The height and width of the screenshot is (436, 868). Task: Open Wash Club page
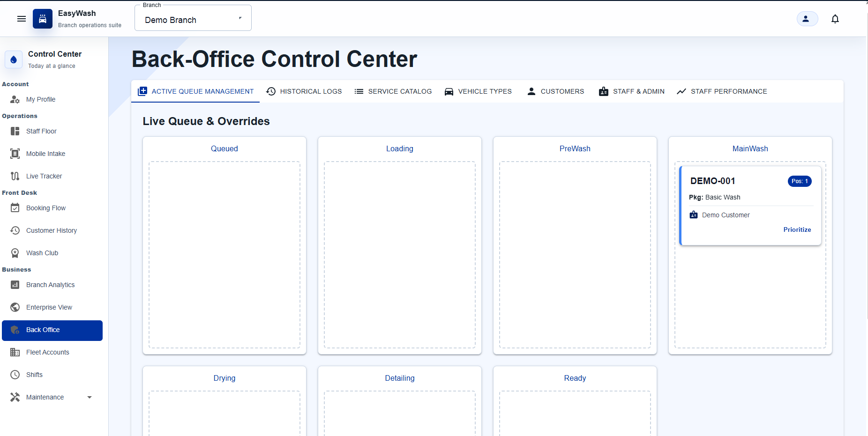pyautogui.click(x=52, y=253)
